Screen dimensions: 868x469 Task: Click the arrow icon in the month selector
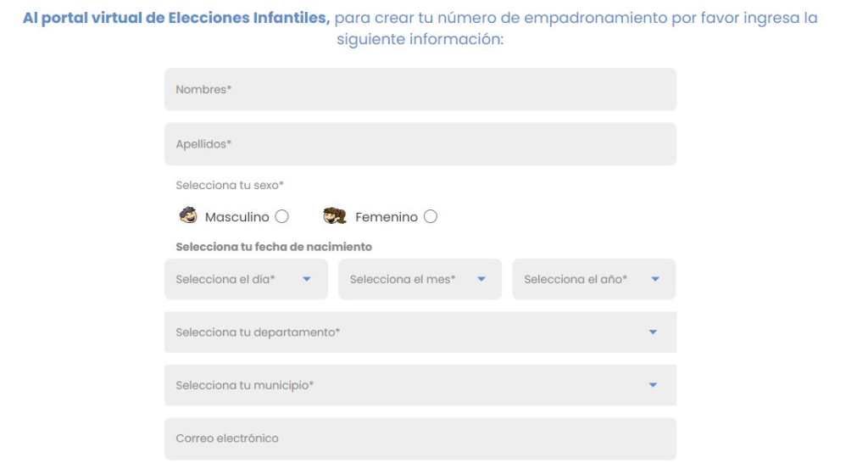point(481,279)
